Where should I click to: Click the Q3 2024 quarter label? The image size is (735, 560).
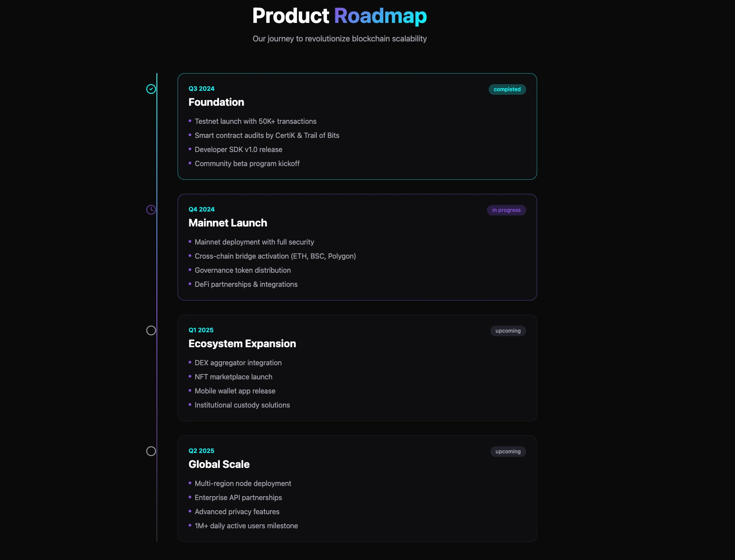(201, 89)
